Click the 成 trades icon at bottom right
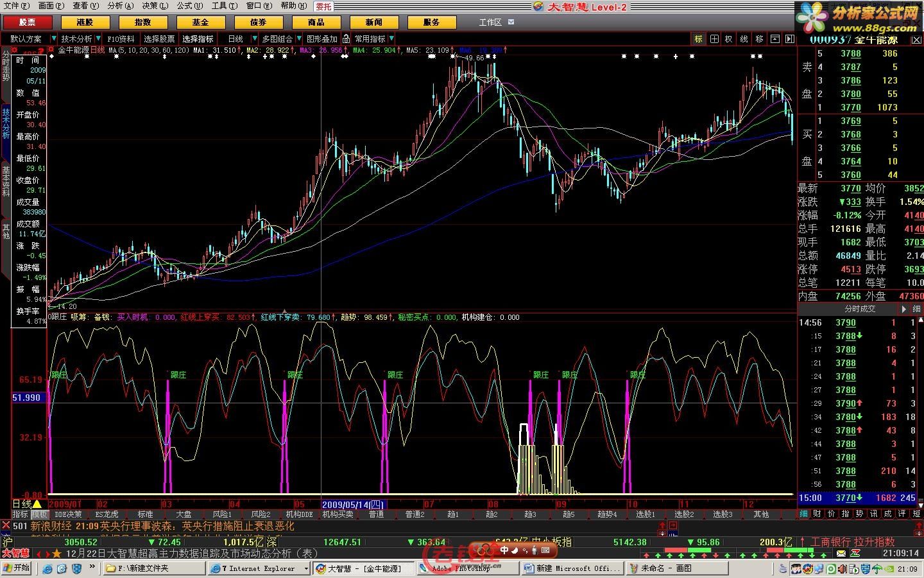 click(888, 514)
